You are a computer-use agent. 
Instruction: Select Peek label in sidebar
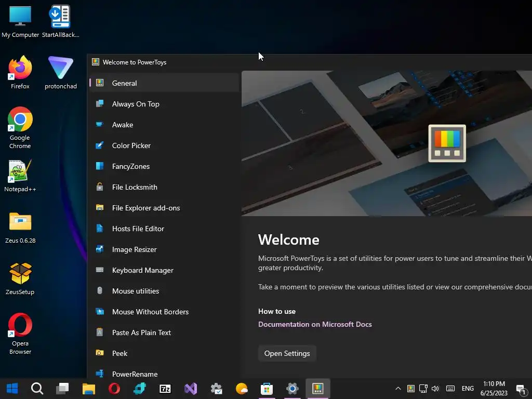[x=119, y=353]
